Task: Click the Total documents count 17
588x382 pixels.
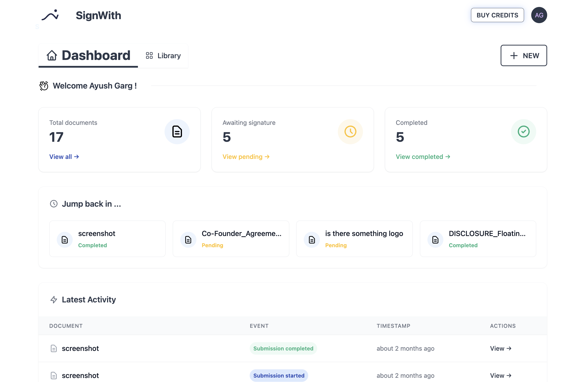Action: [56, 137]
